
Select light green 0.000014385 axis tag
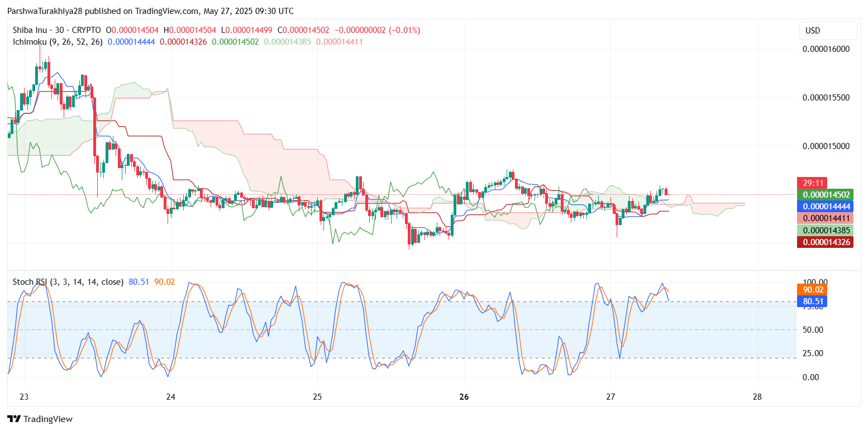click(x=825, y=230)
